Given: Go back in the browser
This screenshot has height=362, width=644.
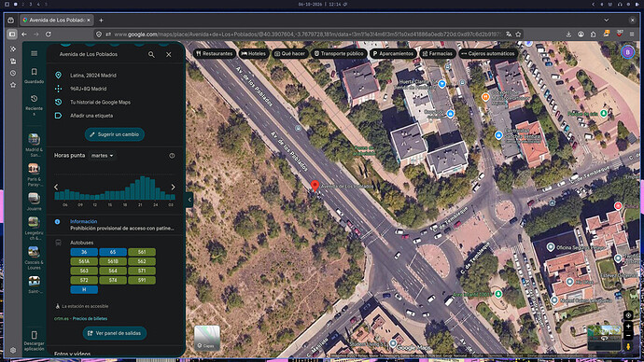Looking at the screenshot, I should [x=24, y=35].
